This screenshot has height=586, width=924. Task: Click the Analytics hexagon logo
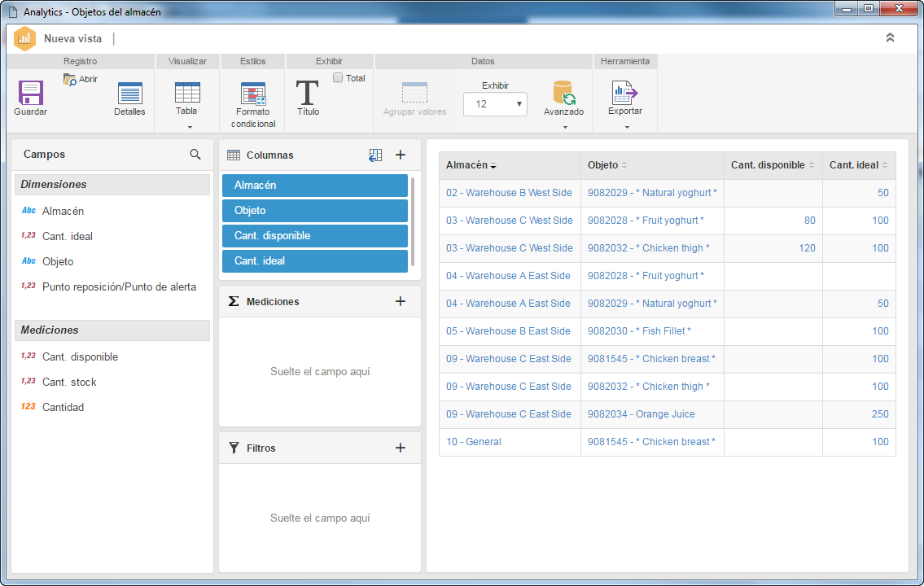pos(24,39)
